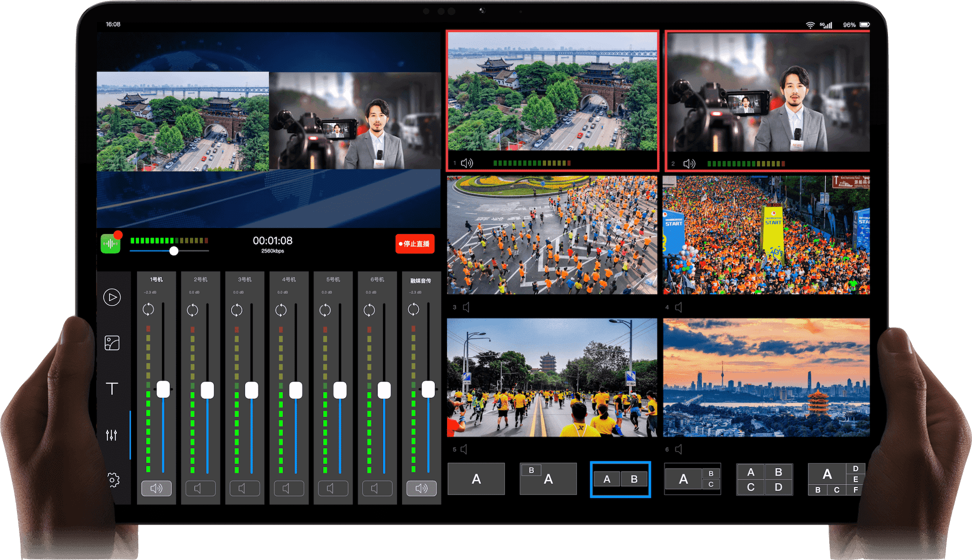Toggle the speaker button on 融媒音传 channel
This screenshot has height=560, width=972.
421,488
